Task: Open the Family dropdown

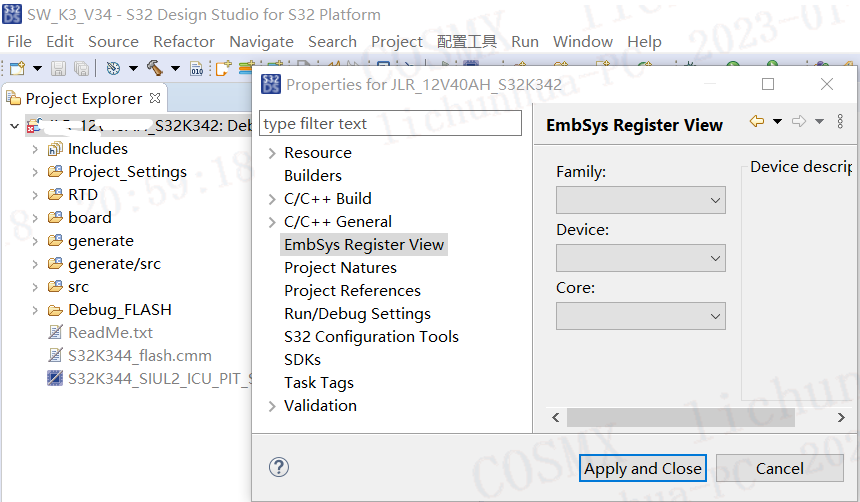Action: click(x=640, y=200)
